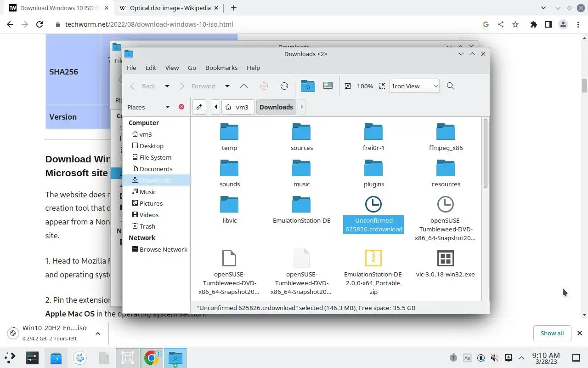Click the muted volume tray icon

pyautogui.click(x=495, y=358)
